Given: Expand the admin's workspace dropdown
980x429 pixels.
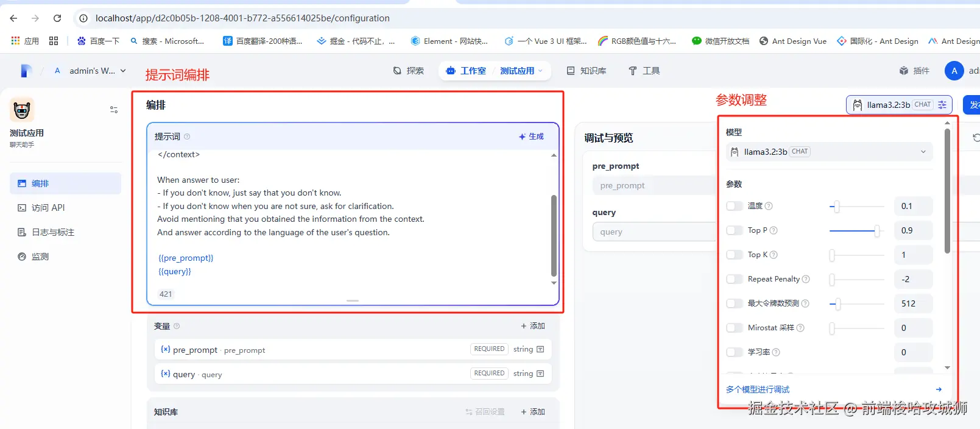Looking at the screenshot, I should tap(90, 71).
